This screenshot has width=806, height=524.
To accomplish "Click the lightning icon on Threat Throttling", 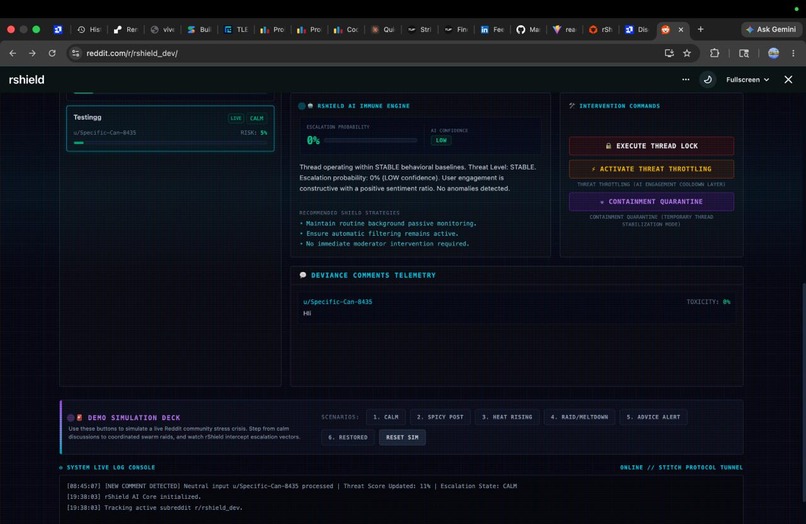I will 594,169.
